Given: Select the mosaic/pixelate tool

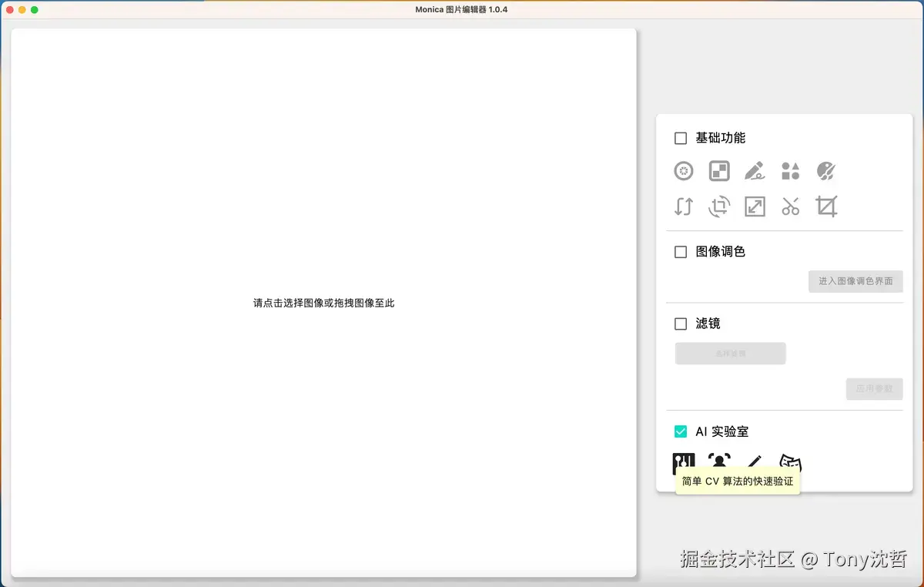Looking at the screenshot, I should click(x=719, y=170).
